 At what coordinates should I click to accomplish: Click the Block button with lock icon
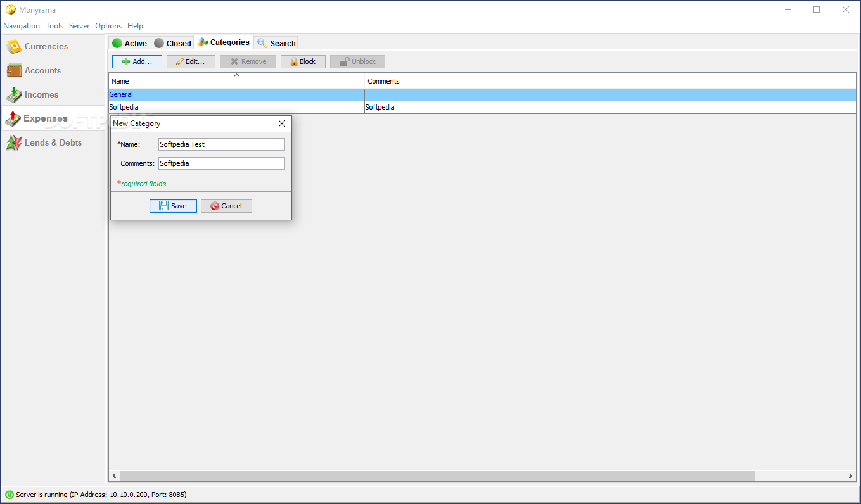pos(303,61)
